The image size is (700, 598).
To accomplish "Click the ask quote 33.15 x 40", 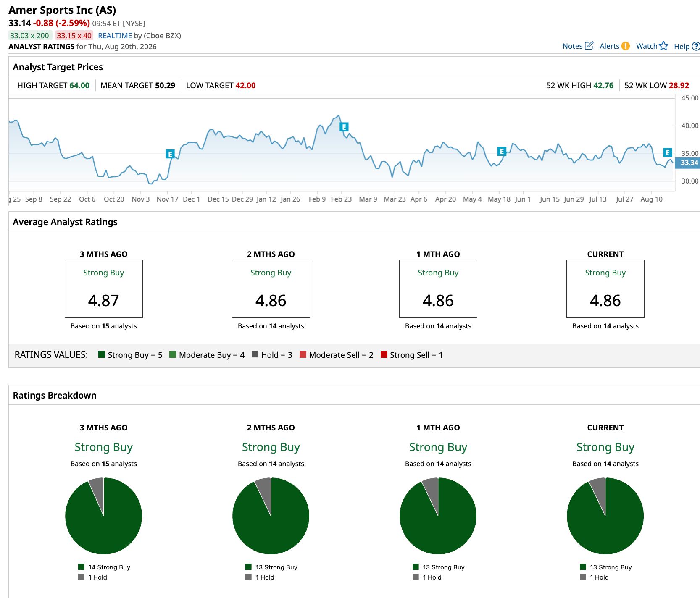I will pyautogui.click(x=74, y=36).
